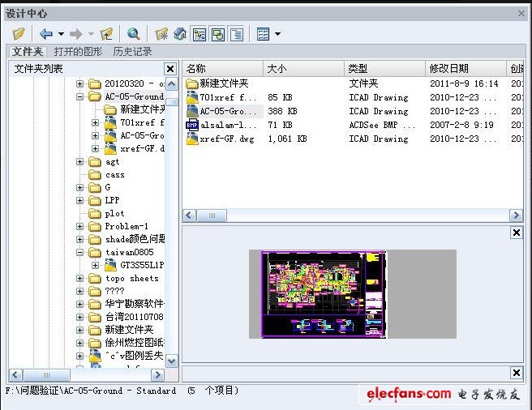532x410 pixels.
Task: Collapse the AC-05-Ground tree folder
Action: click(80, 96)
